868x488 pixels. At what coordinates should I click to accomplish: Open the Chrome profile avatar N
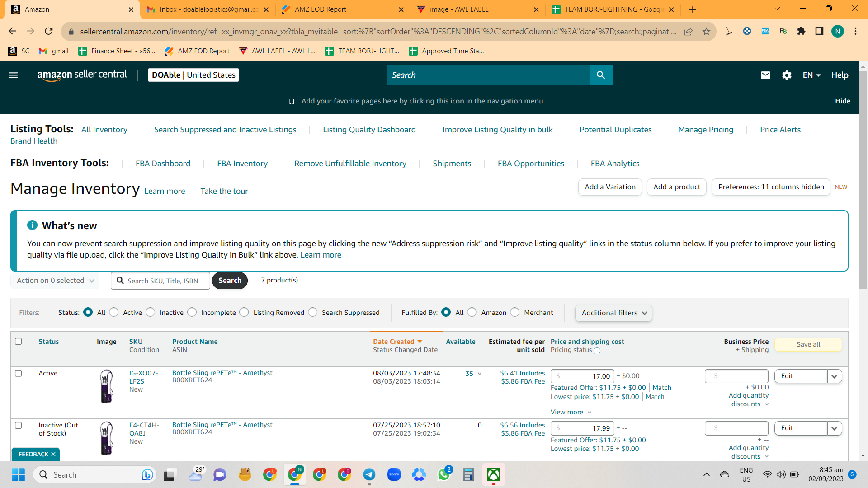(838, 31)
